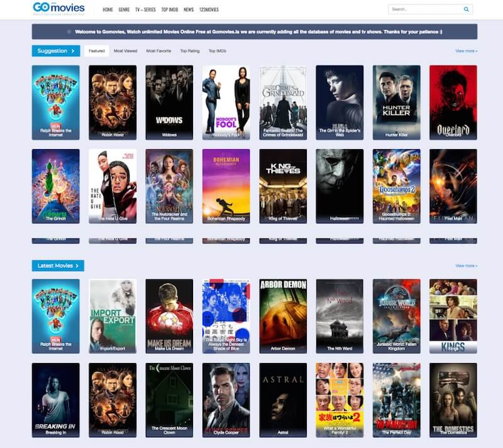Open the Nobody's Fool poster

[226, 103]
